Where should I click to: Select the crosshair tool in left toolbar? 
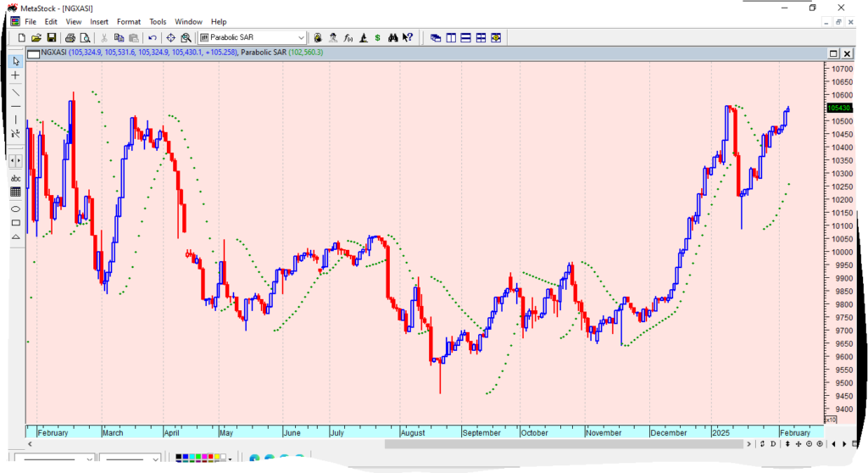(x=15, y=75)
